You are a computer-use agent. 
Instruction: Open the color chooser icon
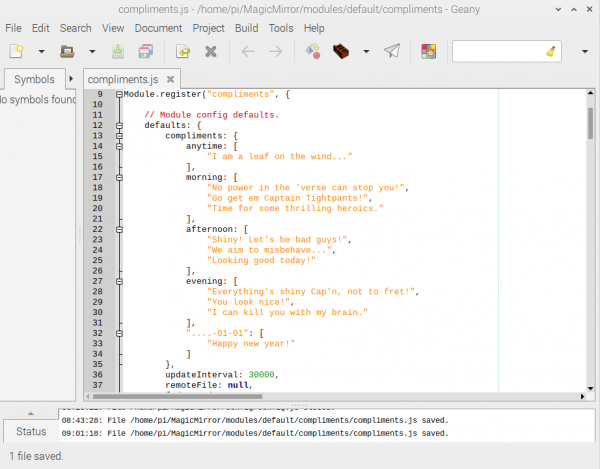429,51
